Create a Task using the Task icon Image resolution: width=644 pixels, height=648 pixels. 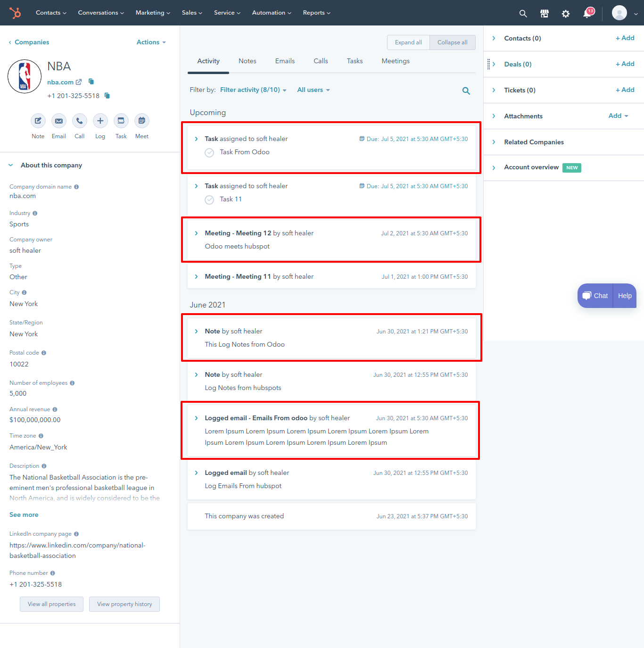point(121,121)
